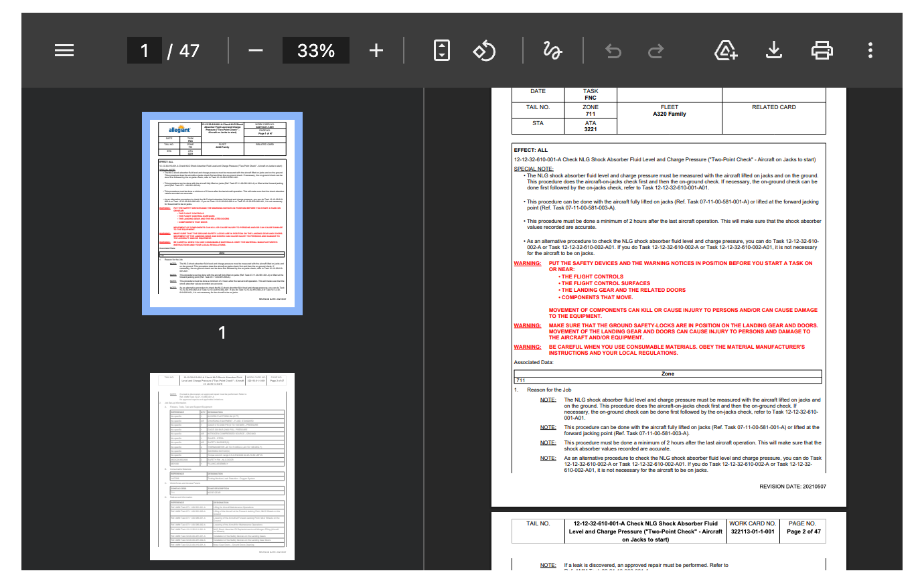Click the Zone table header in the document
This screenshot has width=924, height=581.
coord(668,373)
